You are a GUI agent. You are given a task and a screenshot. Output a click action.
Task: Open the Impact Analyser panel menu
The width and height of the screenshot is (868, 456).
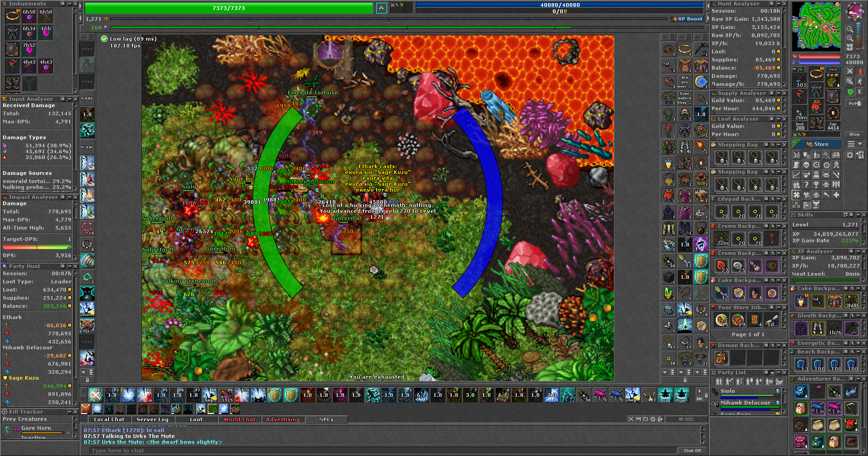click(x=64, y=197)
